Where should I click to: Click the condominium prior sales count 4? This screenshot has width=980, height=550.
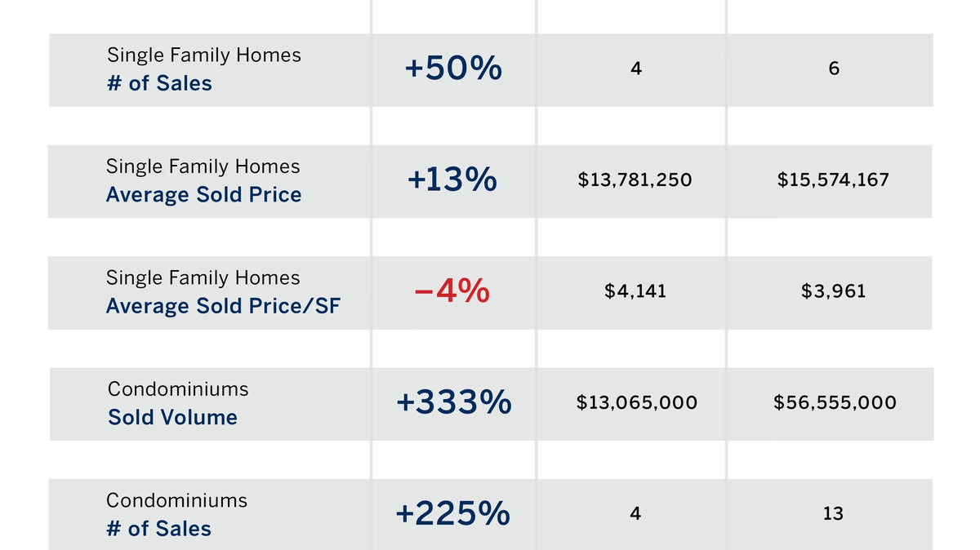click(635, 514)
